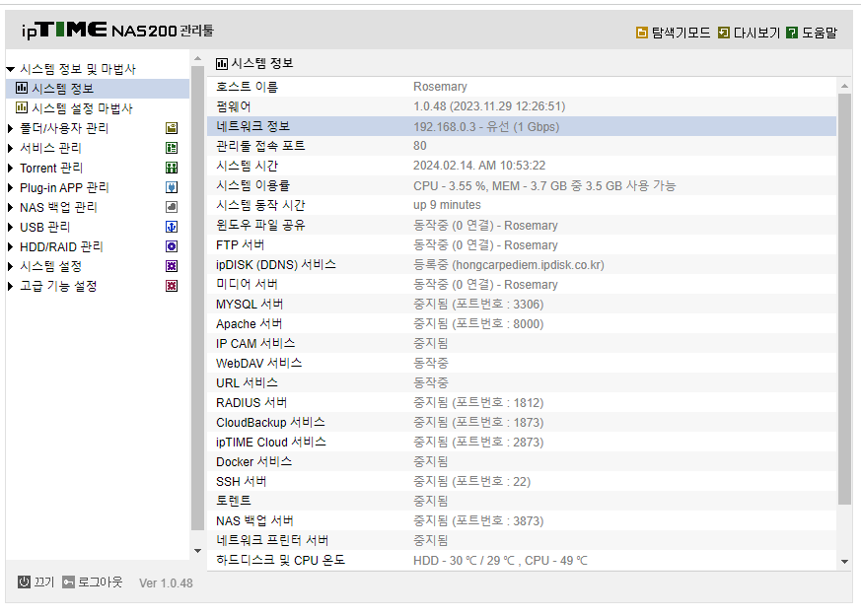Screen dimensions: 861x616
Task: Click the icon beside 시스템 정보 panel title
Action: 221,64
